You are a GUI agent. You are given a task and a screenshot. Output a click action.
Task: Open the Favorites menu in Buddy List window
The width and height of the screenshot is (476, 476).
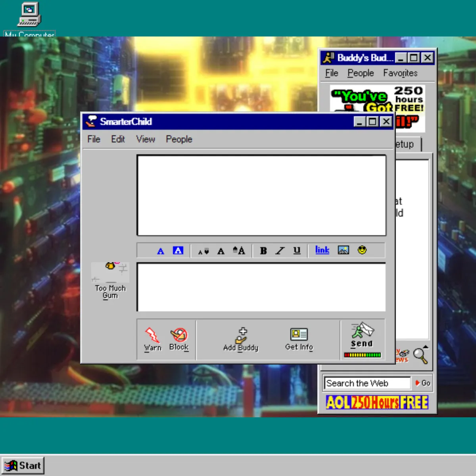400,73
